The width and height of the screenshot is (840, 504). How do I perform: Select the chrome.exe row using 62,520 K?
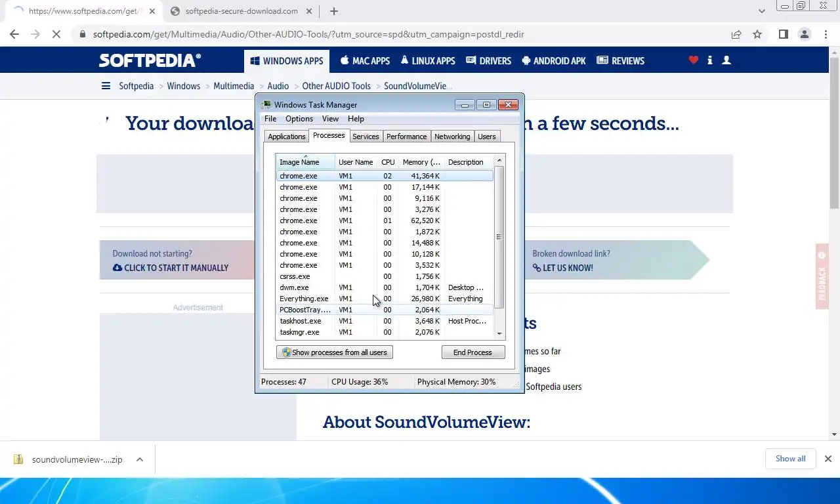tap(385, 220)
